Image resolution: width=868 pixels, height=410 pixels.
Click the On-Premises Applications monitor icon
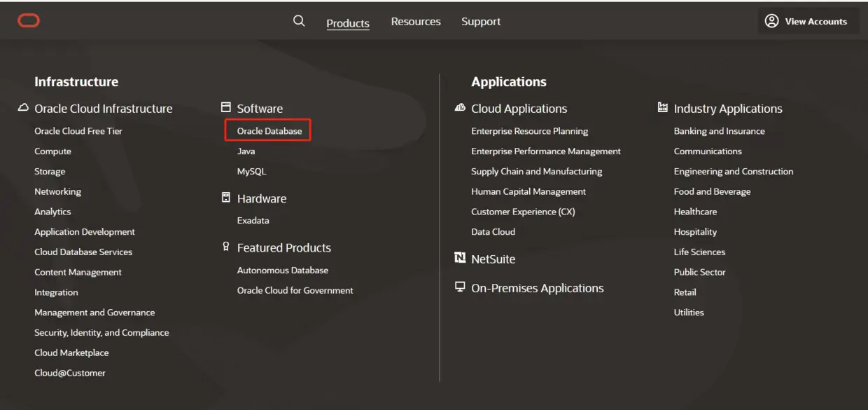[460, 287]
